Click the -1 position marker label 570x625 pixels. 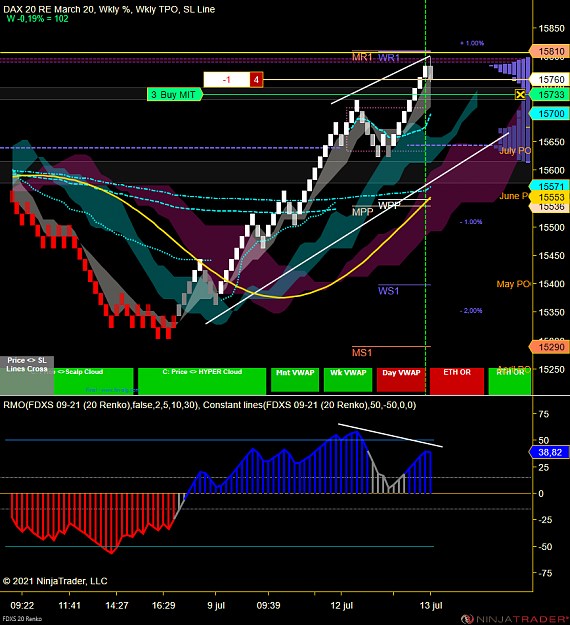click(x=227, y=80)
